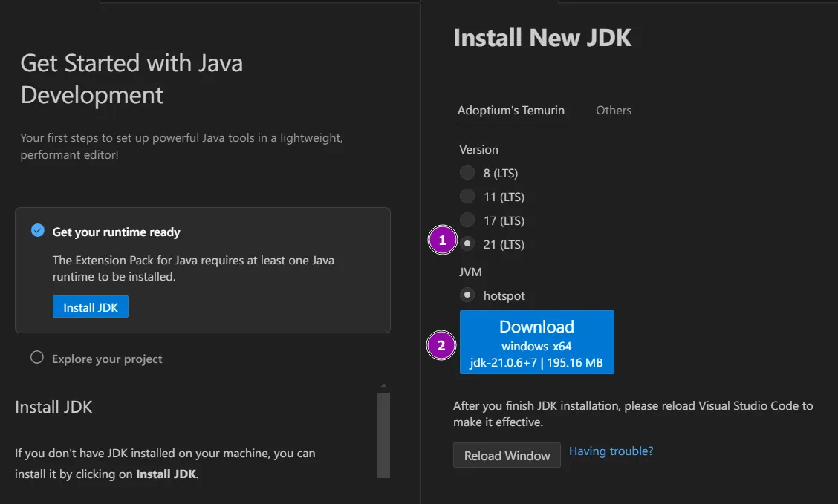Select Java version 8 (LTS)
The image size is (838, 504).
point(467,173)
